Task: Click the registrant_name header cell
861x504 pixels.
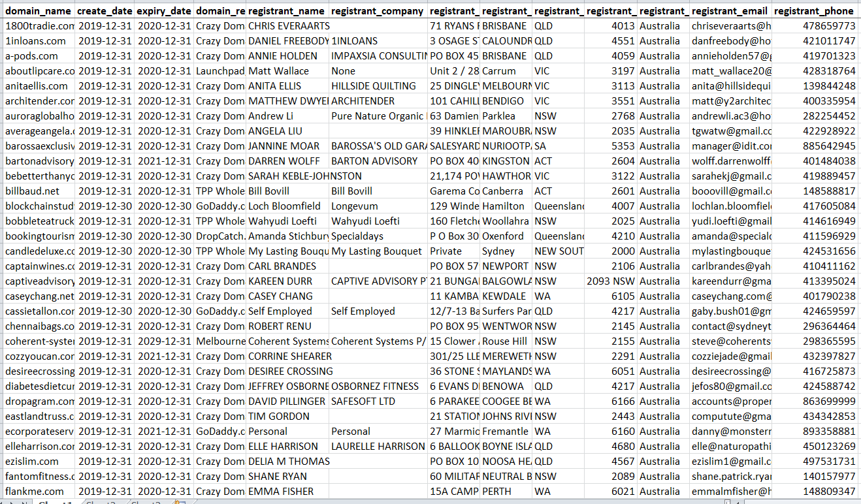Action: click(x=287, y=11)
